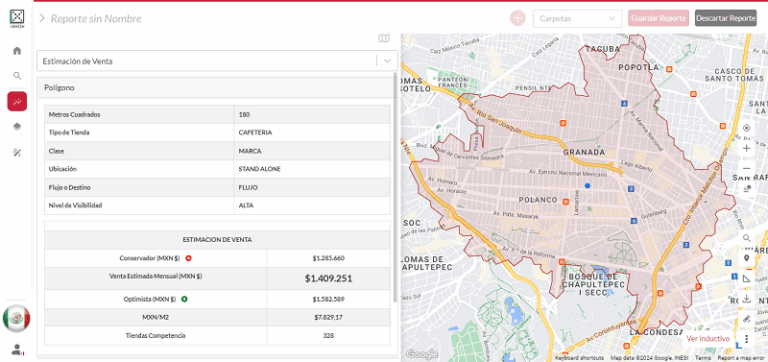Select the analytics trend icon in sidebar
The height and width of the screenshot is (362, 768).
tap(17, 101)
